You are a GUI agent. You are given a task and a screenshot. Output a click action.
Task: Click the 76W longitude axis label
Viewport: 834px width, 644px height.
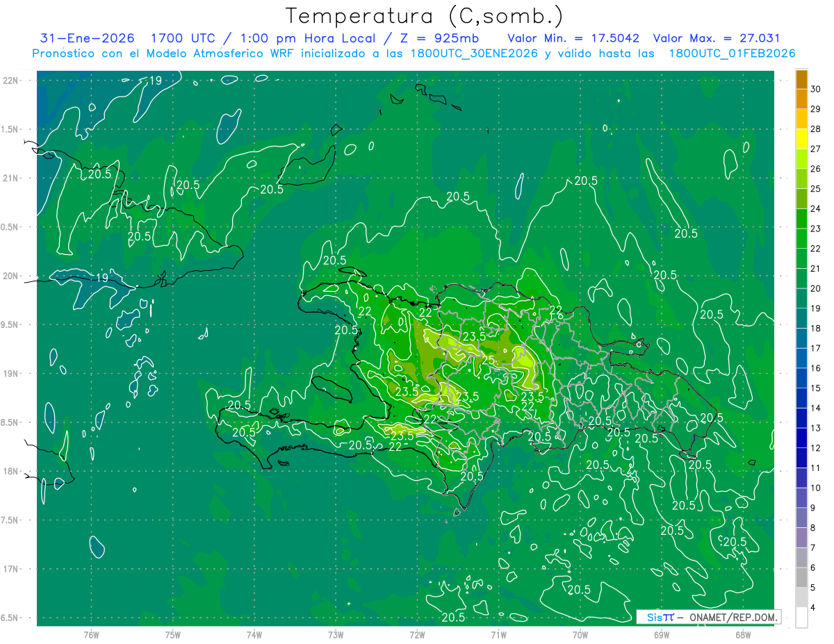click(91, 635)
